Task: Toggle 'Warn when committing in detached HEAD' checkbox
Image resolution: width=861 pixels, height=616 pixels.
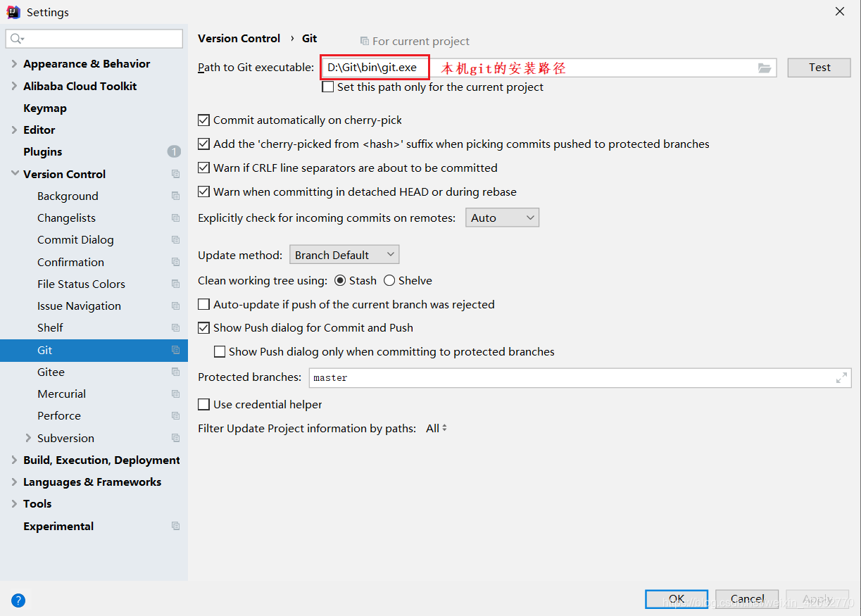Action: [x=204, y=192]
